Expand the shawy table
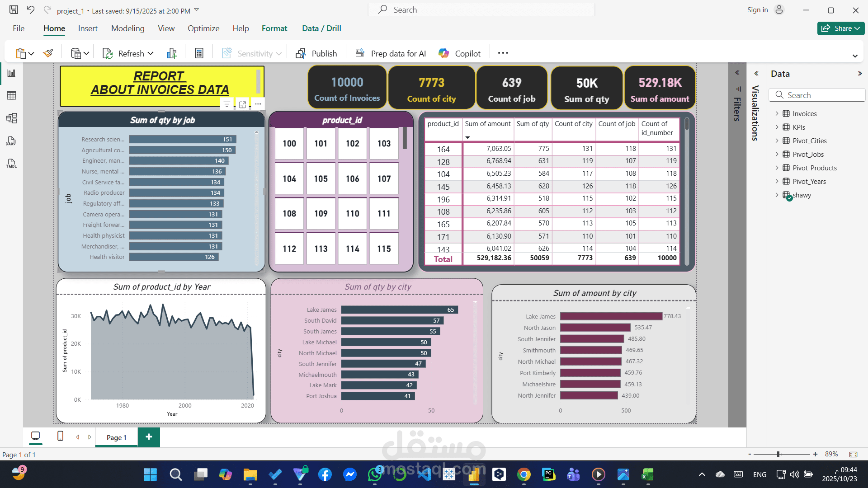Viewport: 868px width, 488px height. click(777, 195)
